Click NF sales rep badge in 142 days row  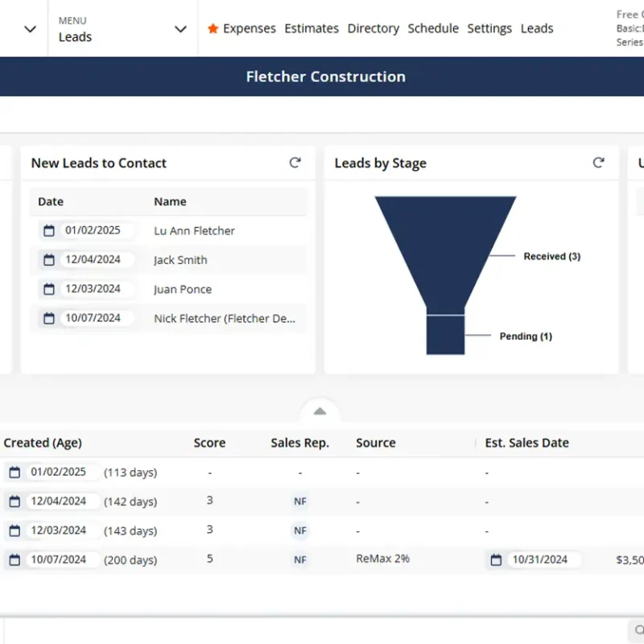click(x=300, y=501)
